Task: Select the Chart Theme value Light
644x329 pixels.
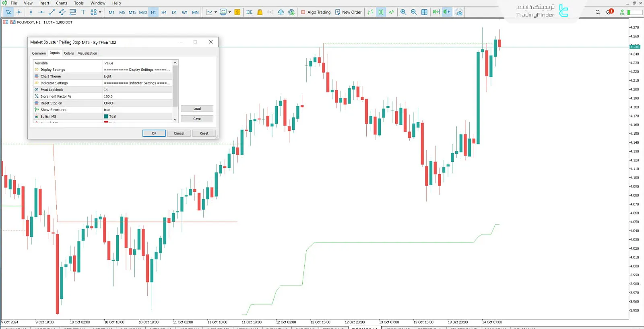Action: tap(138, 76)
